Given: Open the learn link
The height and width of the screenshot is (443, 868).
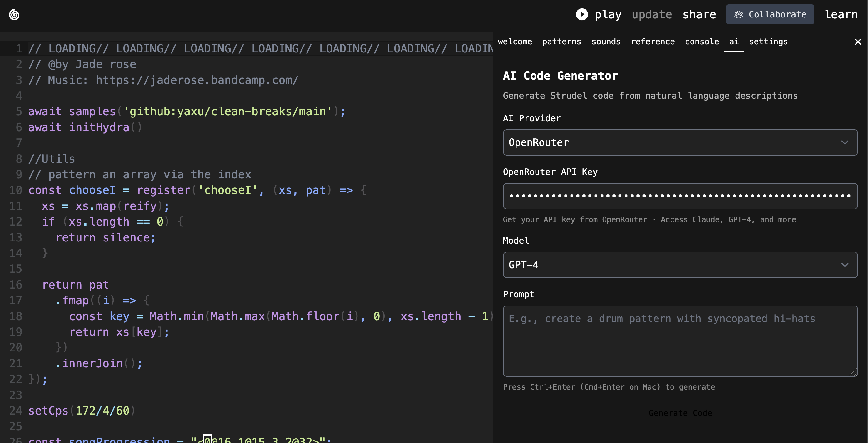Looking at the screenshot, I should tap(841, 14).
